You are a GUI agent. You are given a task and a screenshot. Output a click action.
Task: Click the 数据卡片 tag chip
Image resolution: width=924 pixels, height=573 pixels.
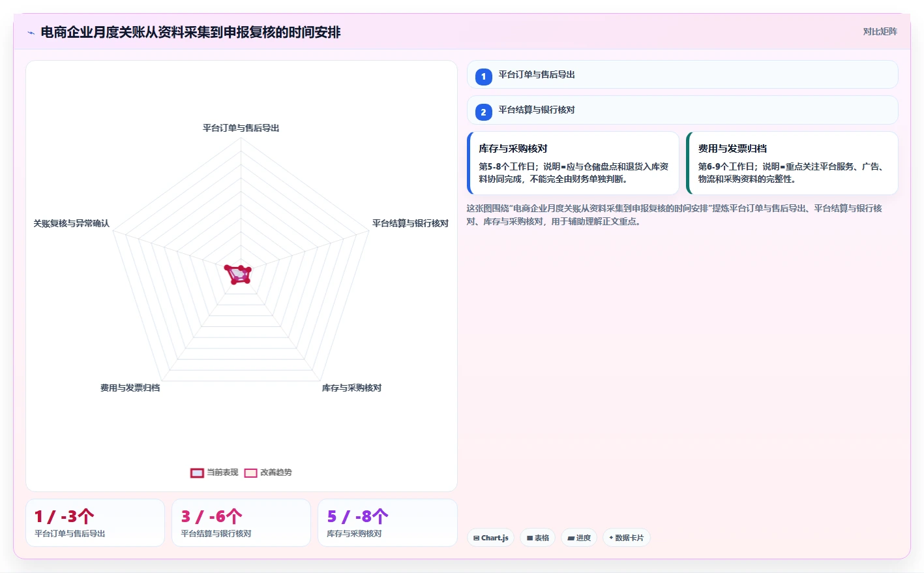tap(626, 538)
